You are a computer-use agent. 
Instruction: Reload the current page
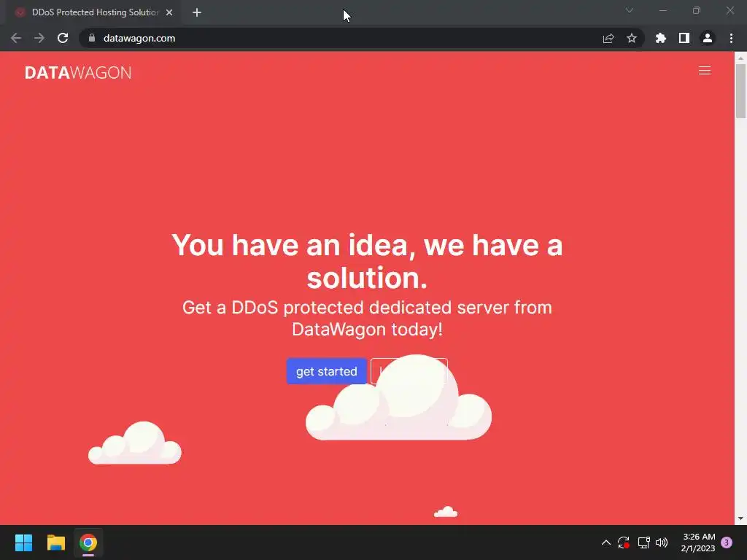(63, 38)
